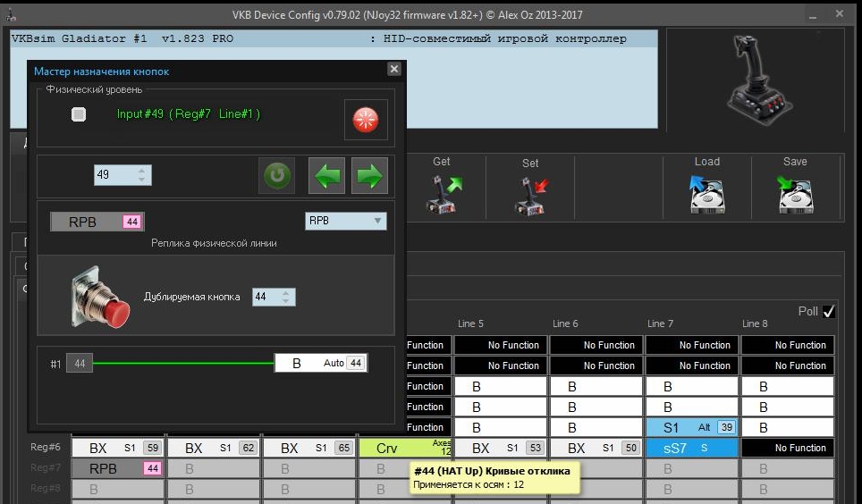Select Reg#6 BX S1 65 cell

pyautogui.click(x=309, y=448)
